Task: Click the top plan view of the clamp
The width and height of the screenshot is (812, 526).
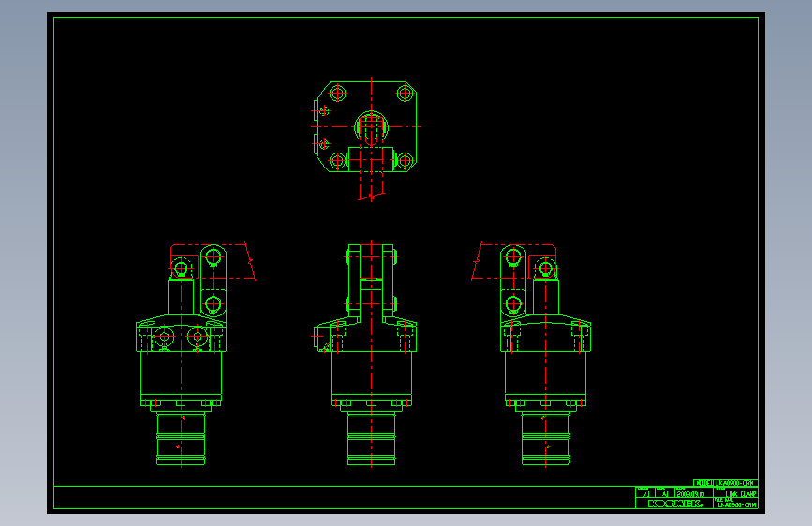Action: tap(366, 139)
